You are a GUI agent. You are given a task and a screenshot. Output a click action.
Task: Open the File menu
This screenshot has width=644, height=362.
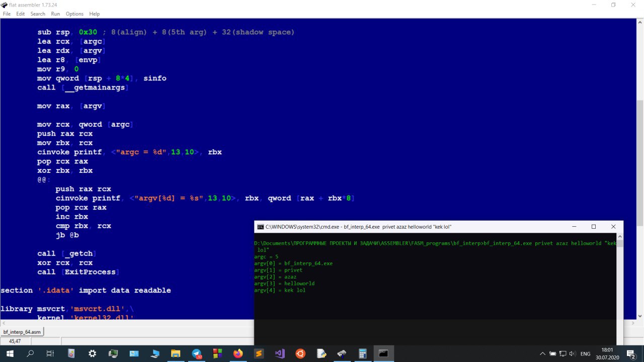click(x=7, y=14)
